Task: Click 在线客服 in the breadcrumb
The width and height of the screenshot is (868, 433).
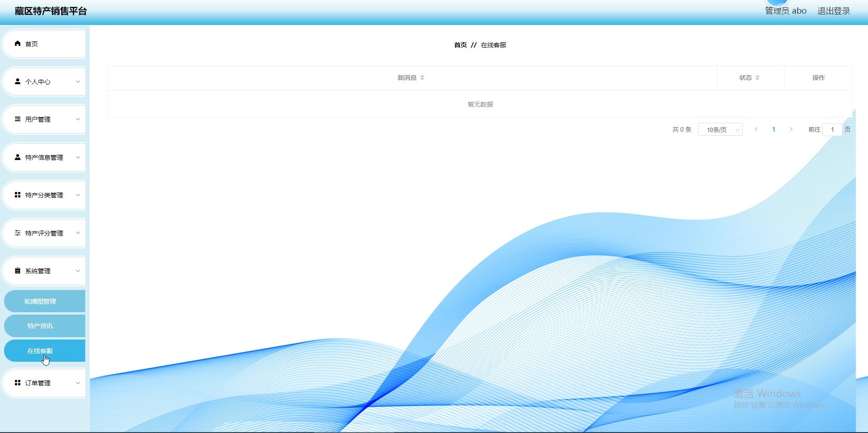Action: click(x=493, y=45)
